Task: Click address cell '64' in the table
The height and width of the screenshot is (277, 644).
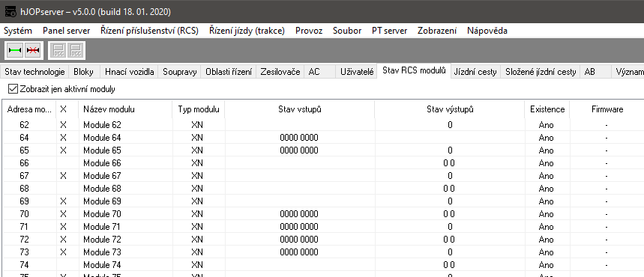Action: [24, 138]
